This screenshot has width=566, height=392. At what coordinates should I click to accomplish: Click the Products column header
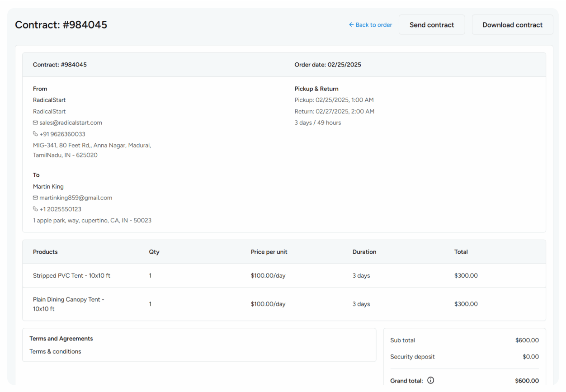coord(45,252)
